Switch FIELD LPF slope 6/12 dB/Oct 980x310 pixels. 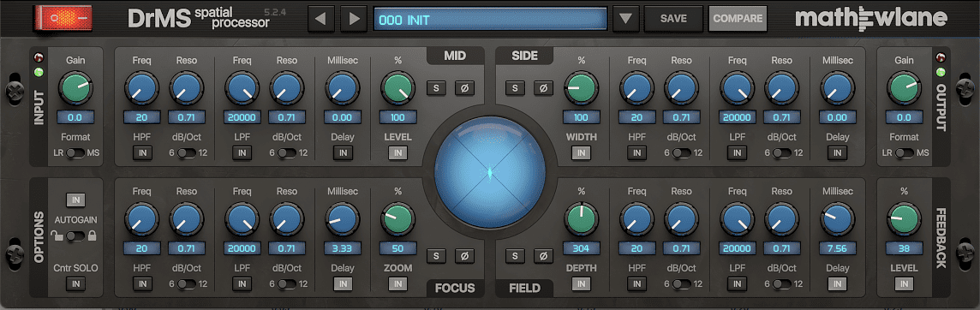pos(781,283)
